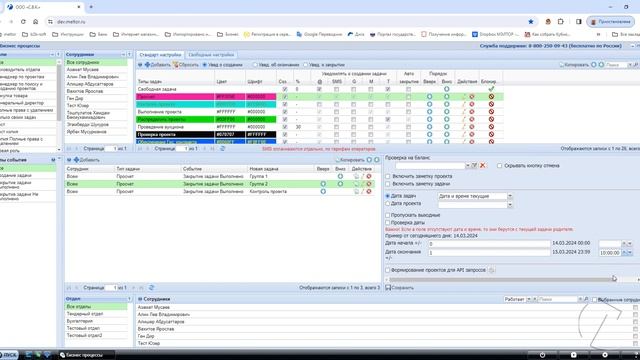Open the Свободные настройки tab
Image resolution: width=640 pixels, height=360 pixels.
click(x=211, y=55)
